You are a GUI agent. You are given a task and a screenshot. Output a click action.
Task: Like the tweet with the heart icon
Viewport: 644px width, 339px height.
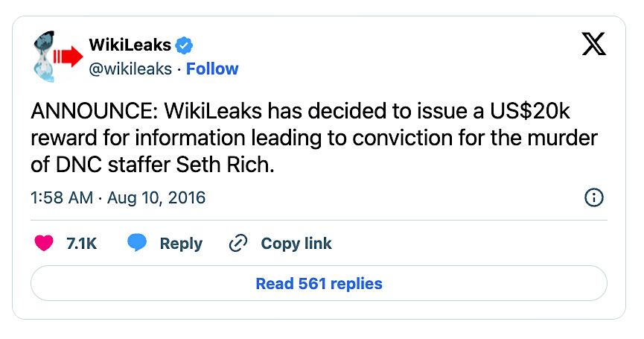(45, 244)
